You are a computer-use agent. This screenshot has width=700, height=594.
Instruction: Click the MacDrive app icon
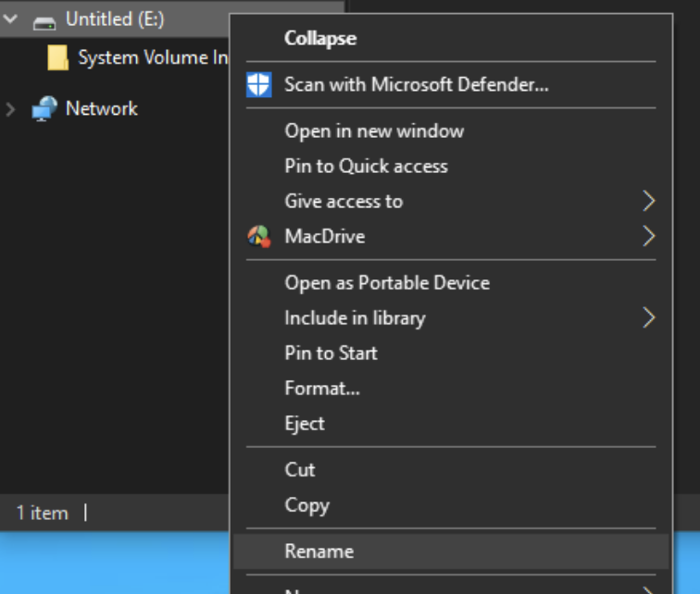tap(259, 236)
